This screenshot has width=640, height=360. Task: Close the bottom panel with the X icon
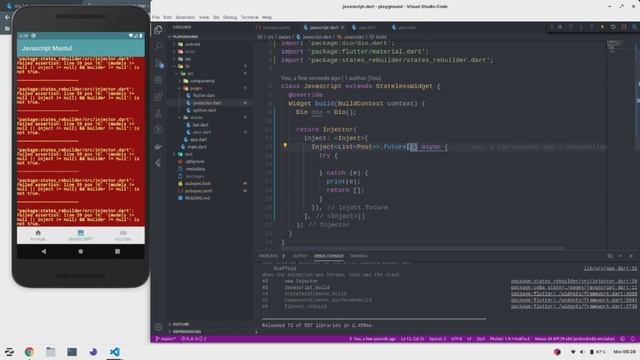tap(631, 256)
